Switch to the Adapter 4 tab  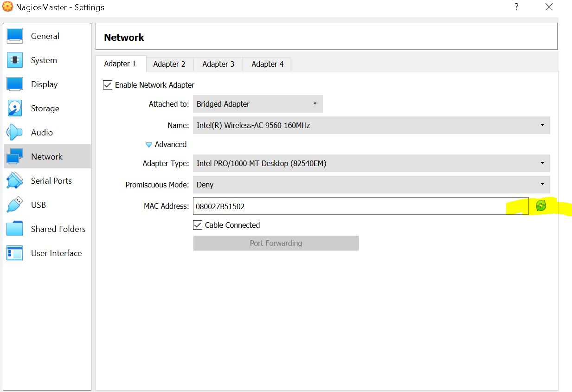(266, 64)
